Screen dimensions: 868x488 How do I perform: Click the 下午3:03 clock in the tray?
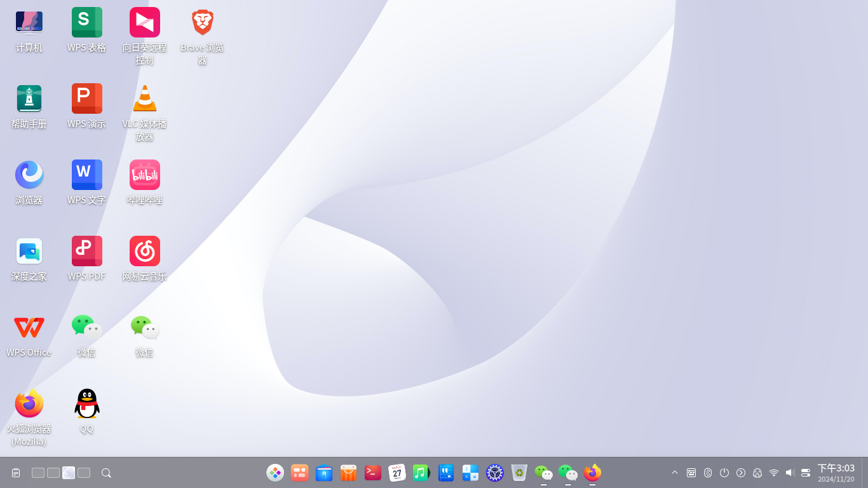tap(836, 468)
